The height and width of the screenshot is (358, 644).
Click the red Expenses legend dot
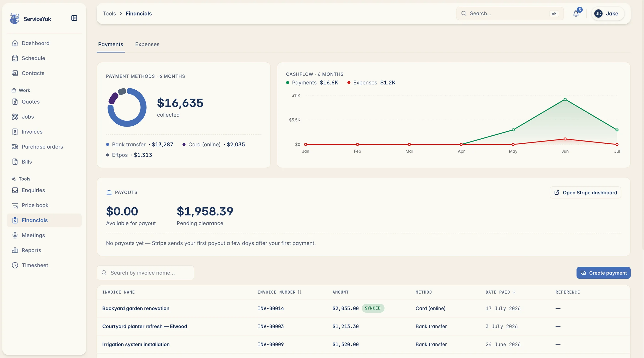(x=349, y=83)
